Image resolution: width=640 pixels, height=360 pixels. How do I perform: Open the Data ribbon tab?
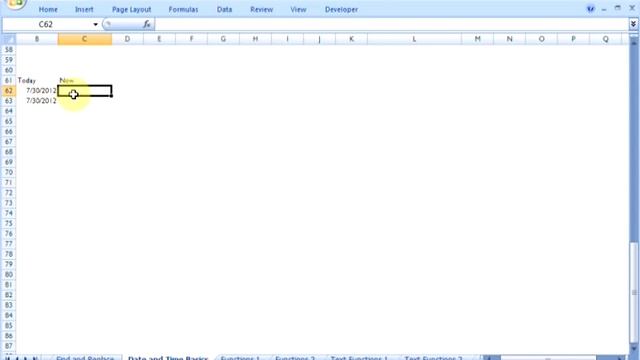click(224, 9)
